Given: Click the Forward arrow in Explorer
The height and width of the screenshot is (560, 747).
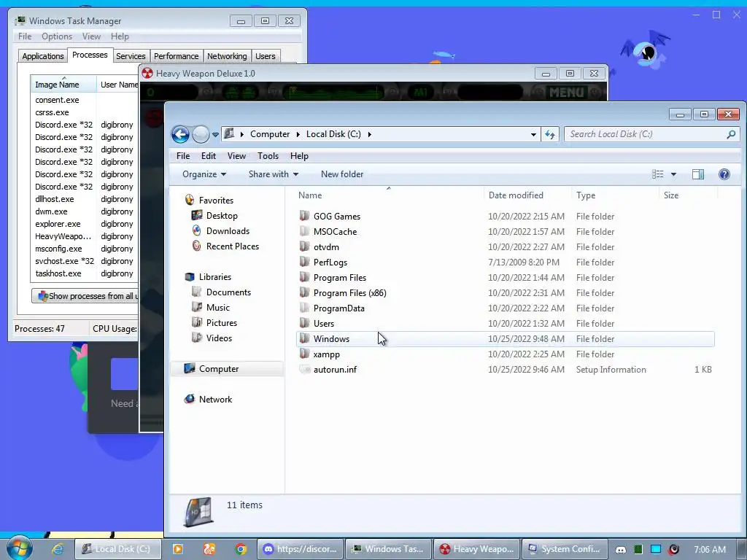Looking at the screenshot, I should tap(201, 134).
